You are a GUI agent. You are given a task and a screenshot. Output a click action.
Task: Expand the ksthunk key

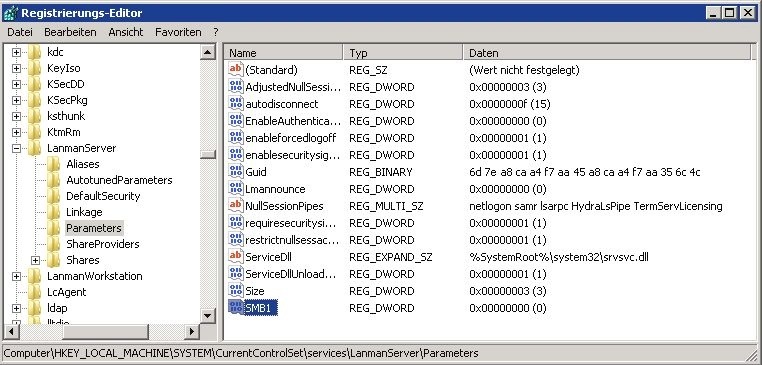coord(17,116)
